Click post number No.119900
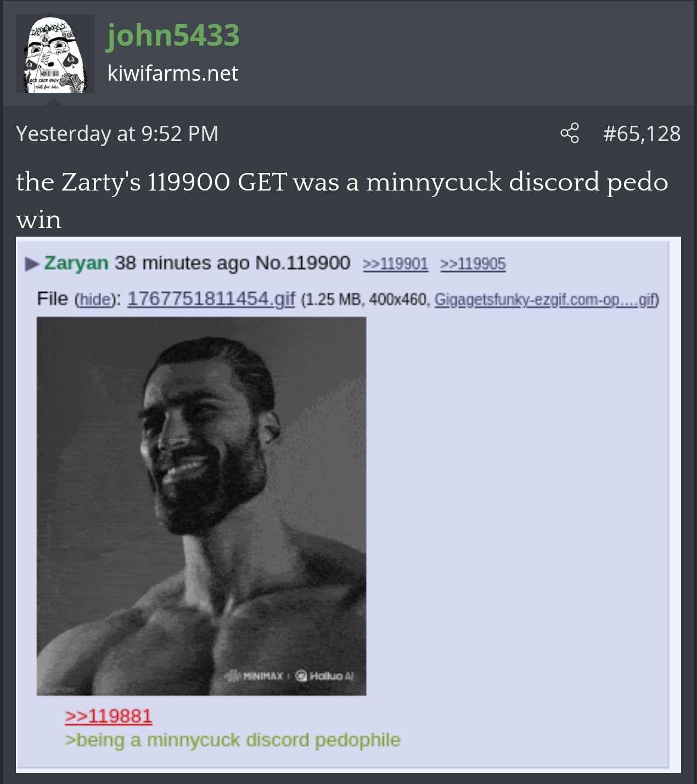The height and width of the screenshot is (784, 697). (x=303, y=263)
